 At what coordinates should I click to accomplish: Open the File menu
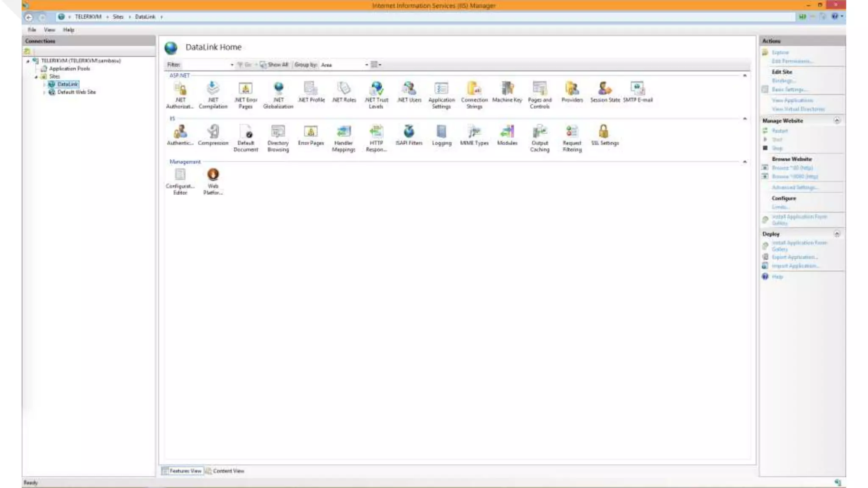click(32, 30)
